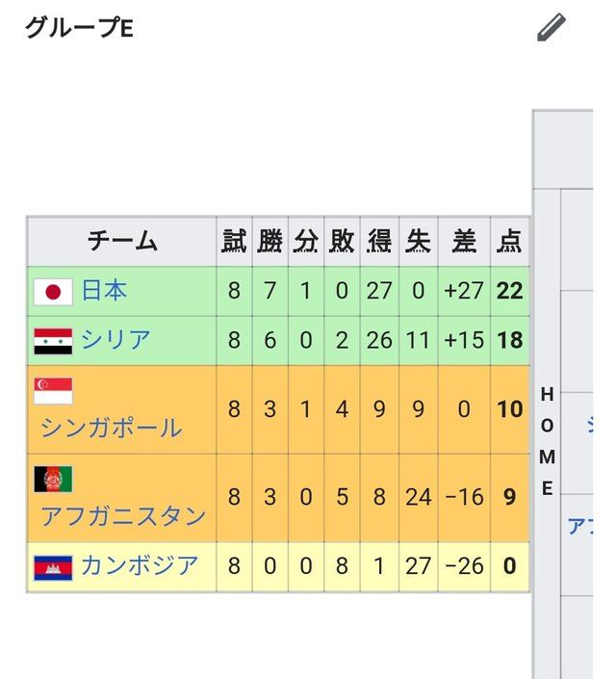Click the 分 column header abbreviation

pyautogui.click(x=306, y=241)
